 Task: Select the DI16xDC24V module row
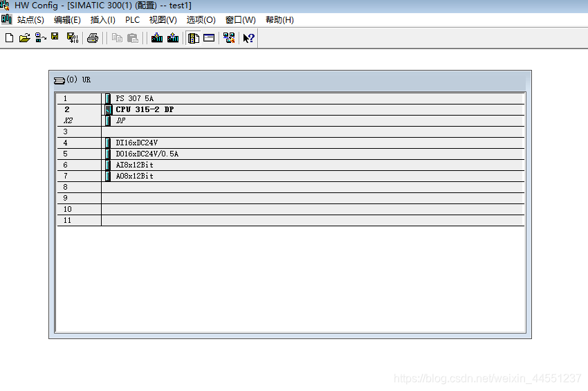291,143
